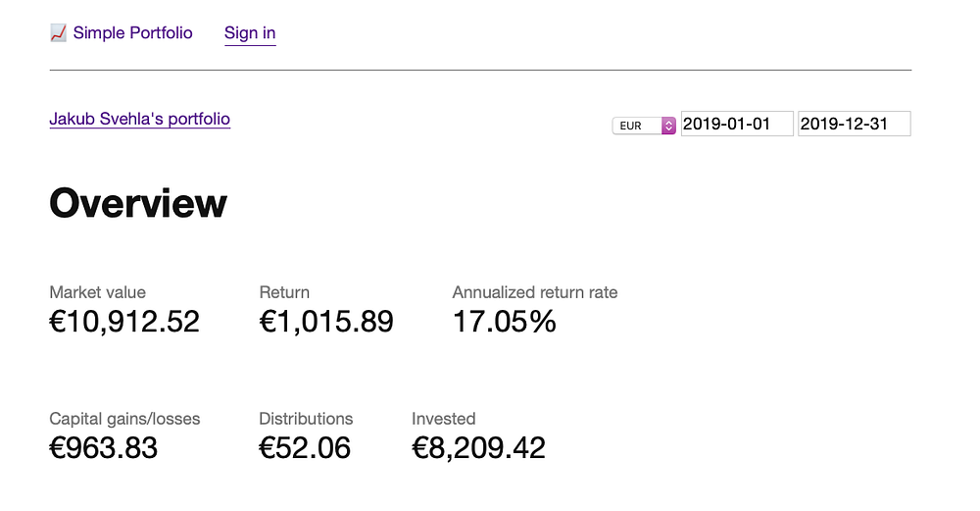Select the Market value label

coord(97,292)
